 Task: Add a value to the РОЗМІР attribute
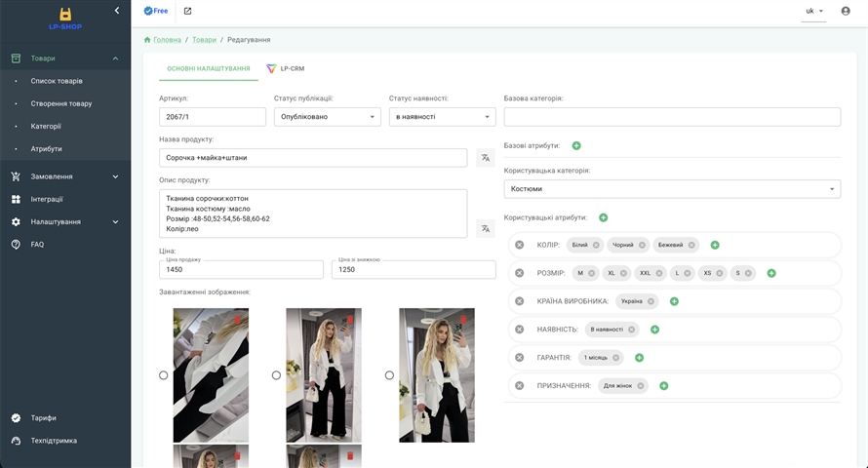point(771,273)
